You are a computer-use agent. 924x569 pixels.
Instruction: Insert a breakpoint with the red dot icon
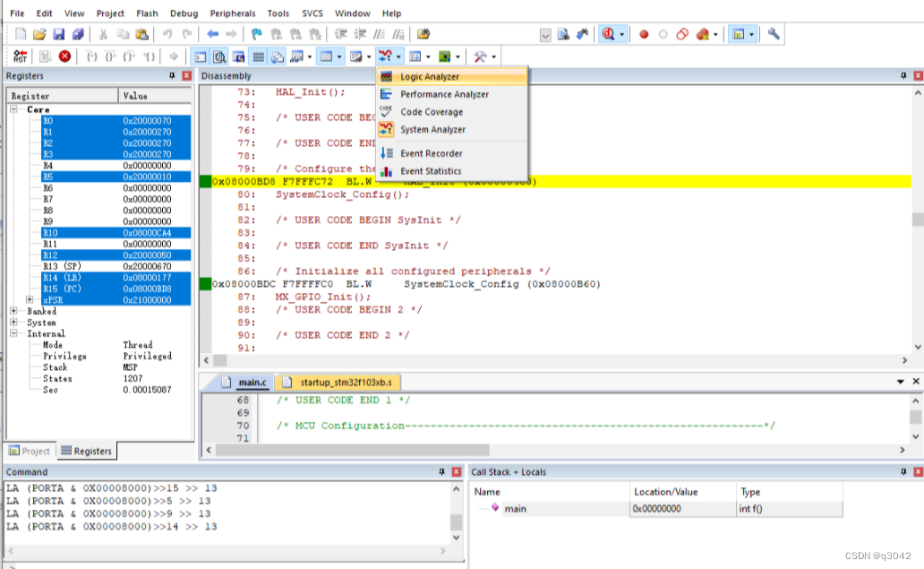[x=644, y=34]
